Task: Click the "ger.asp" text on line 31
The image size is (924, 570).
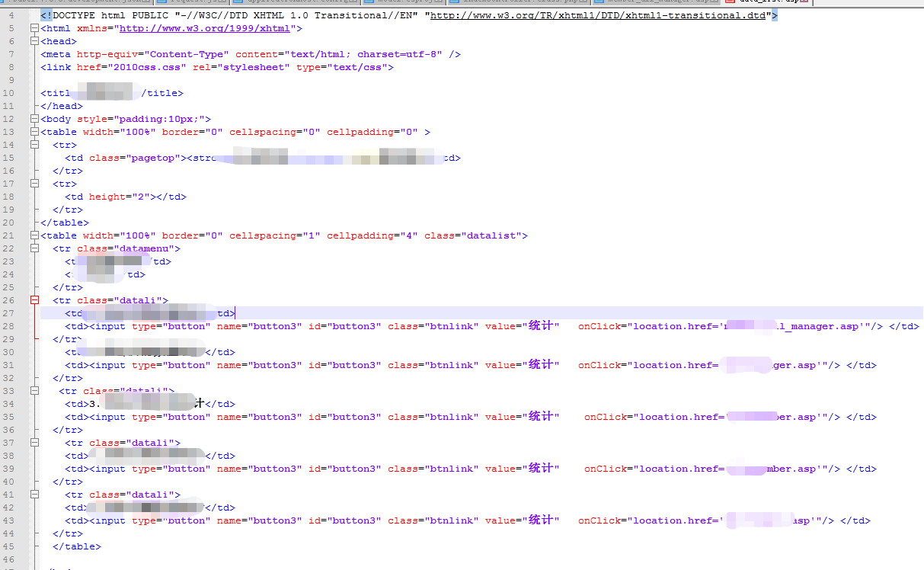Action: click(x=796, y=365)
